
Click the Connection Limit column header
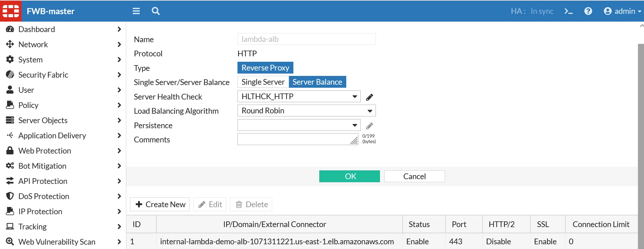pos(601,224)
